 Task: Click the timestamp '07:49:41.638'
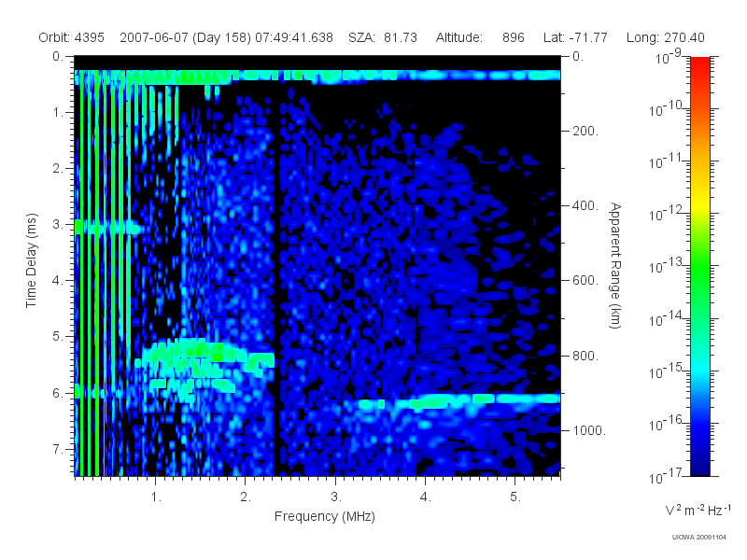coord(294,37)
